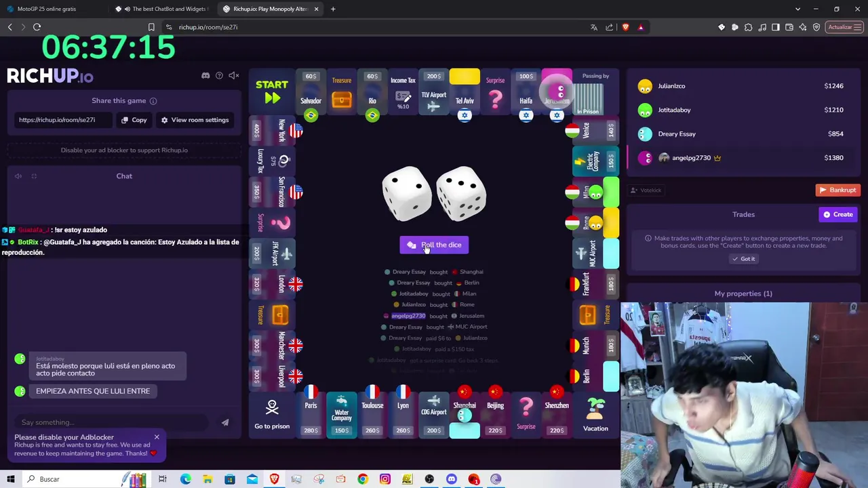This screenshot has height=488, width=868.
Task: Click the Discord icon near RichUp logo
Action: pyautogui.click(x=205, y=75)
